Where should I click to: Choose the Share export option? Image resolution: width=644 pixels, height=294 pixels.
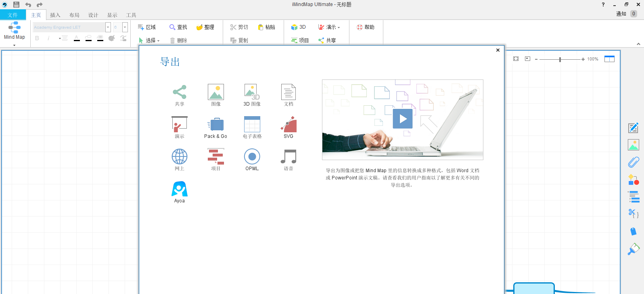(x=180, y=95)
